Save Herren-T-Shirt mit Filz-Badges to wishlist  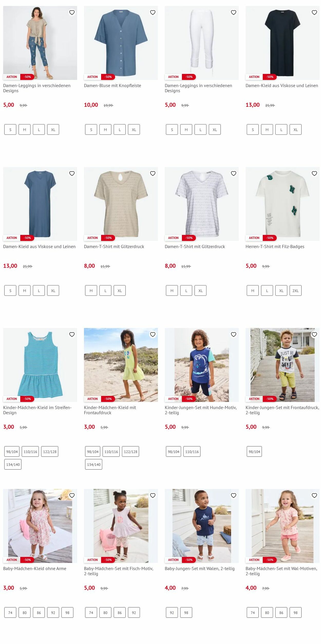(x=314, y=174)
